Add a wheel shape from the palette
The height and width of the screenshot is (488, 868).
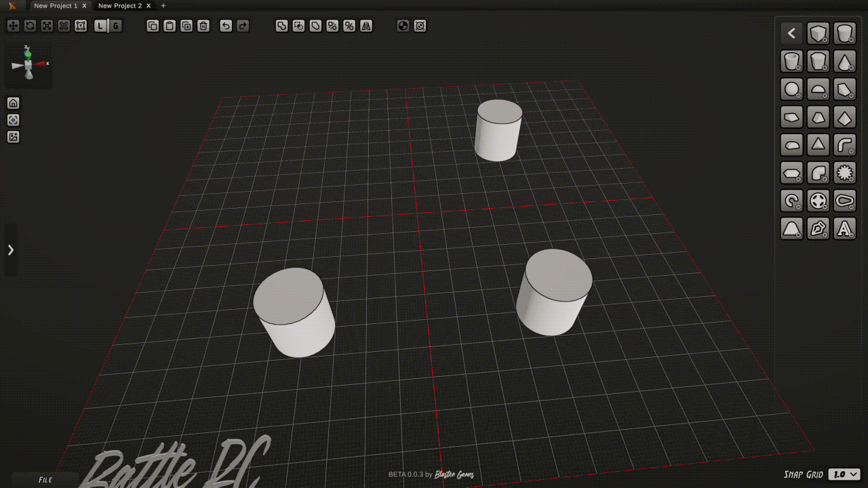point(818,201)
